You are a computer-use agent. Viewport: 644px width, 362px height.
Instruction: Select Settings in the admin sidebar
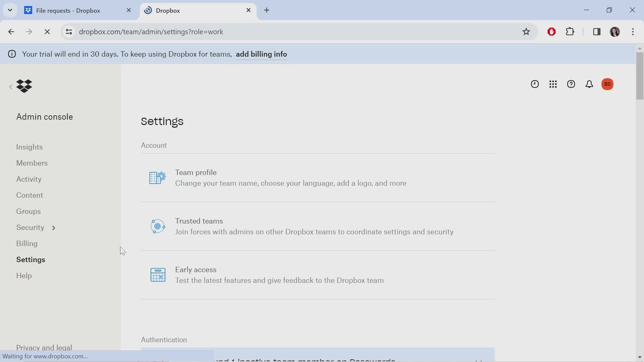(x=31, y=260)
